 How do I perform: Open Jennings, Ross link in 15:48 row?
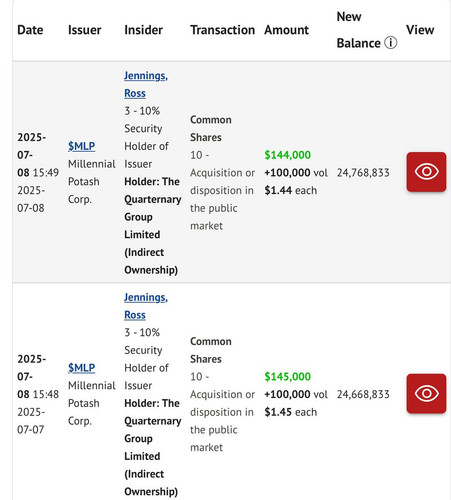tap(146, 306)
